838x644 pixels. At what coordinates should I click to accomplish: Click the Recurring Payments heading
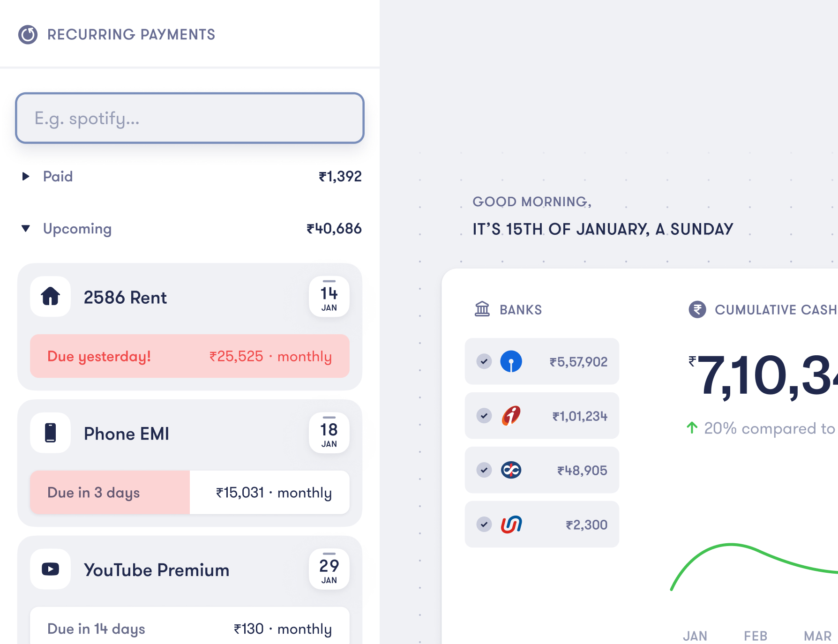pyautogui.click(x=131, y=35)
